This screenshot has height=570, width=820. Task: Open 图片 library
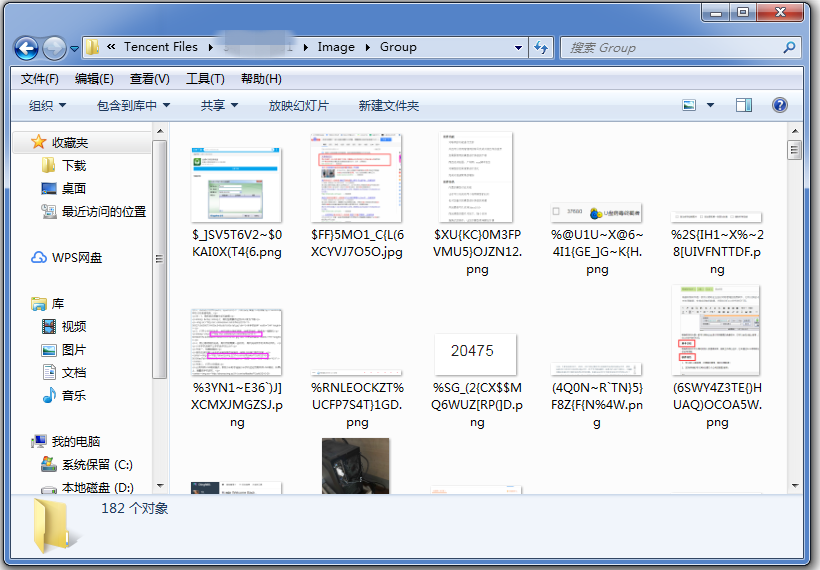click(74, 350)
